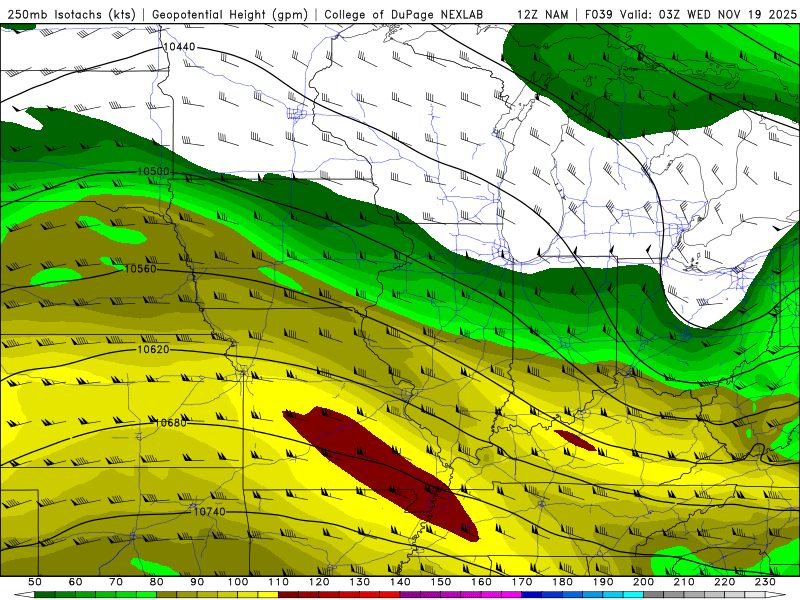
Task: Click the 60 value on the color scale
Action: click(76, 582)
